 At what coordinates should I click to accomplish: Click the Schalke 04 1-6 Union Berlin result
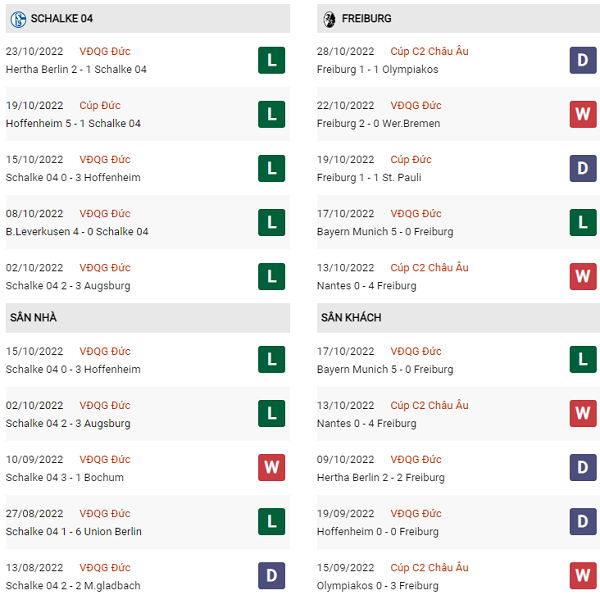73,531
